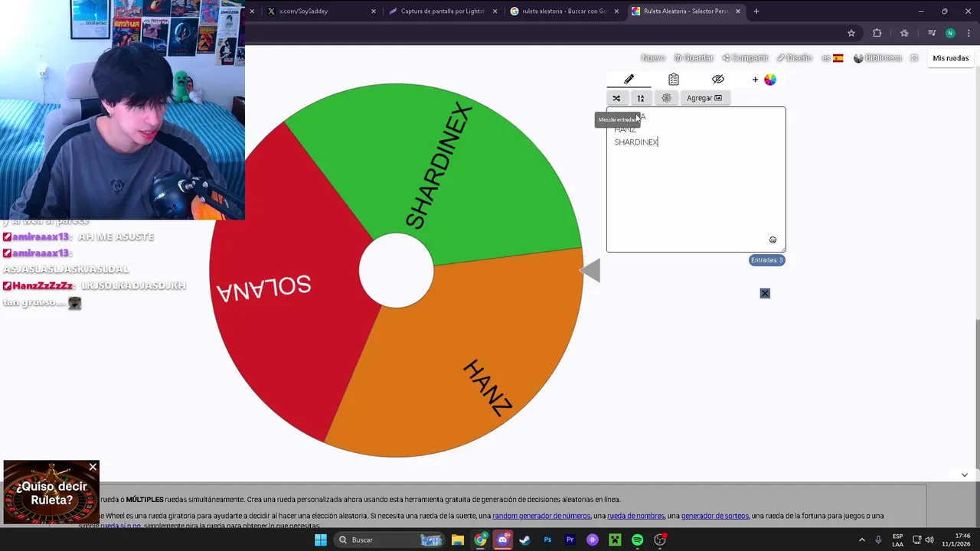Viewport: 980px width, 551px height.
Task: Open the emoji picker smiley icon
Action: 773,240
